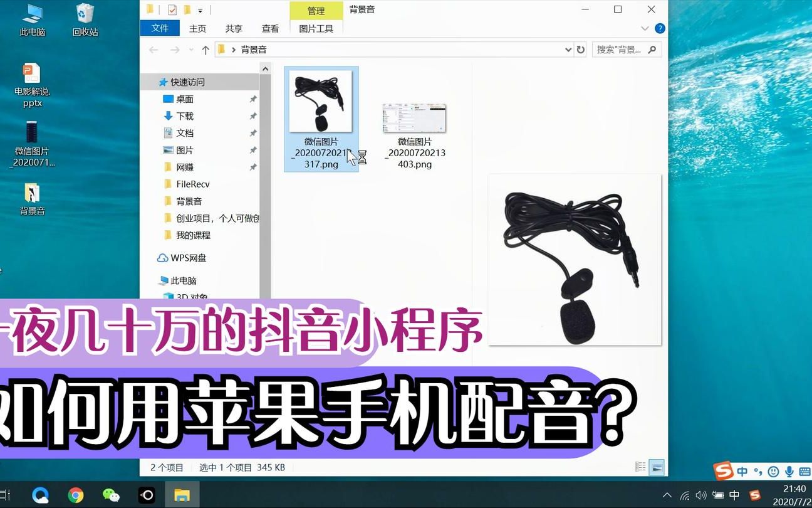Switch to large thumbnails view in the status bar
Viewport: 812px width, 508px height.
pyautogui.click(x=656, y=467)
